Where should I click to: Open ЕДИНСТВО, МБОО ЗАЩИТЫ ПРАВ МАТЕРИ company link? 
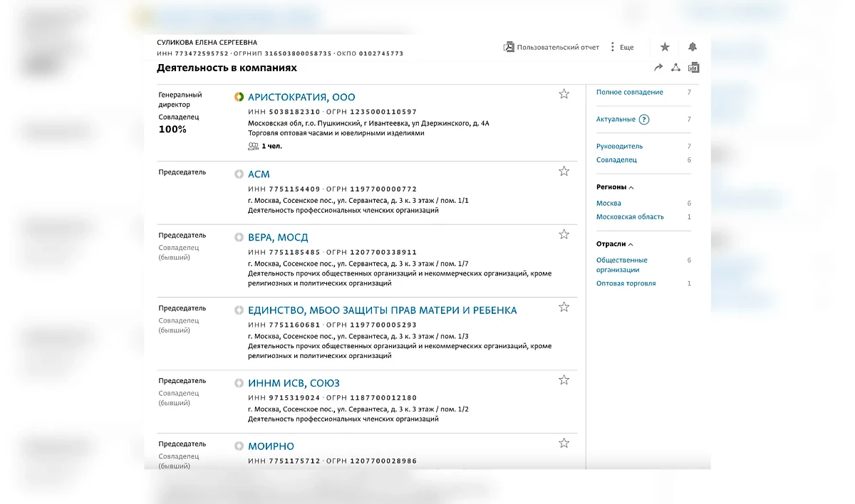click(382, 310)
